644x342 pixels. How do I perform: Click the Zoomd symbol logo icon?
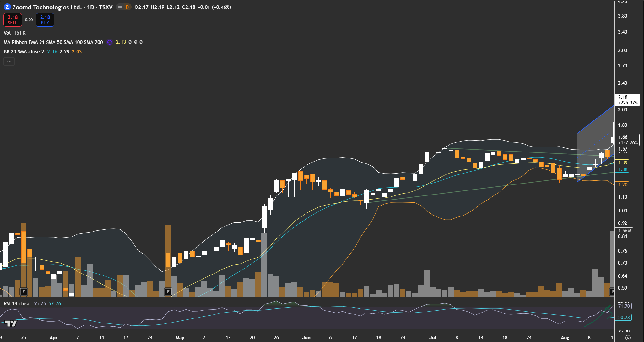[x=7, y=7]
